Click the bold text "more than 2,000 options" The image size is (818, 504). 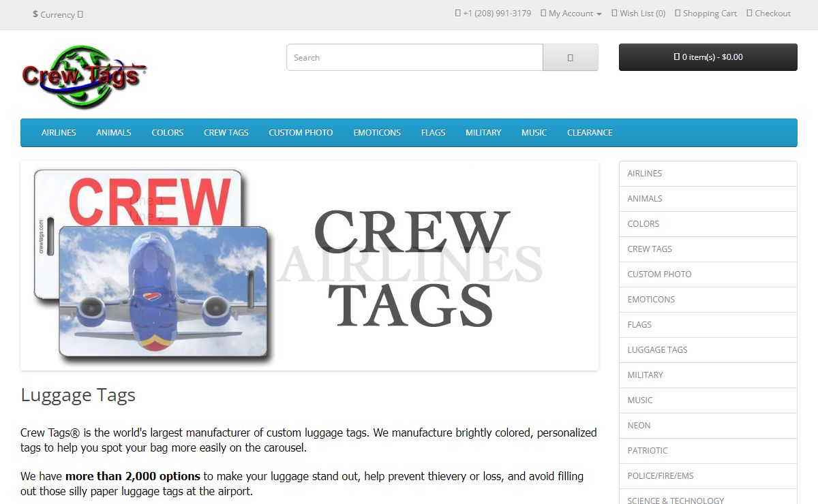(133, 476)
